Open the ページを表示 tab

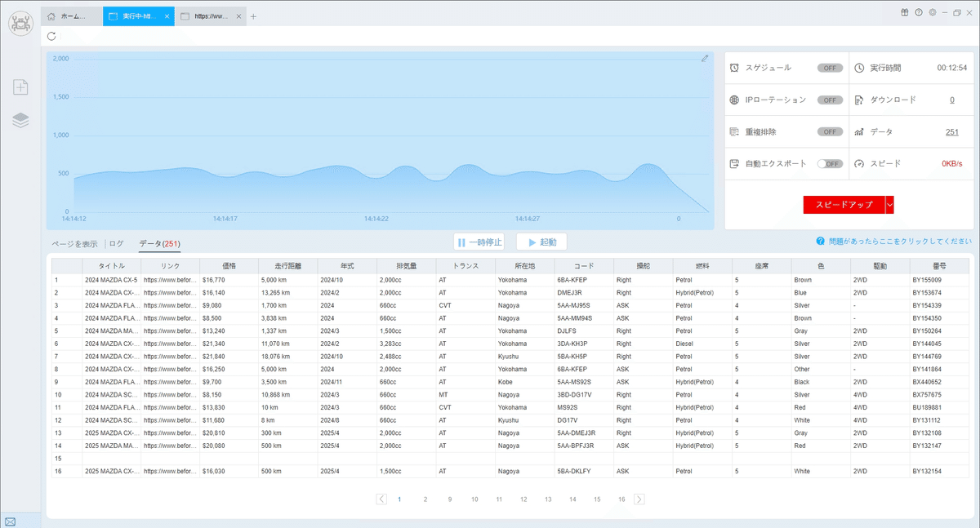coord(74,243)
